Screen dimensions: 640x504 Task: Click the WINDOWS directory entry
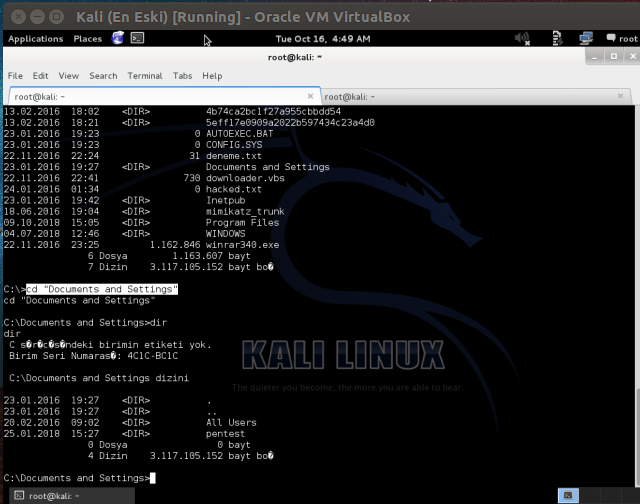(x=225, y=234)
